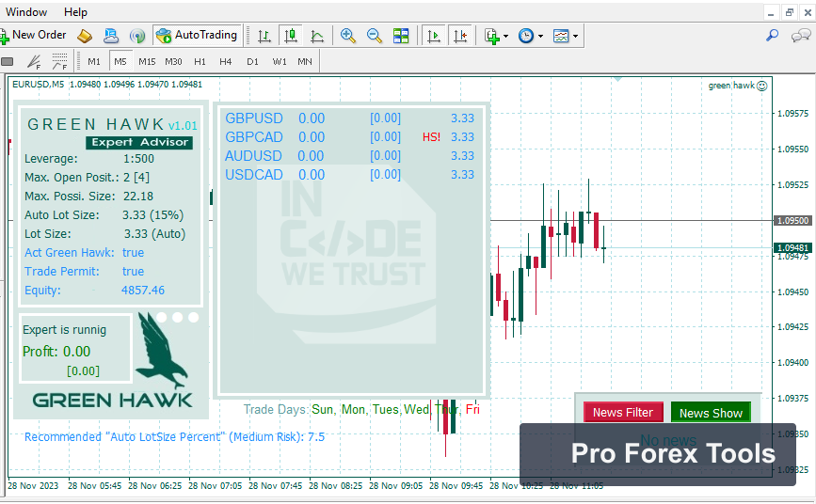The height and width of the screenshot is (504, 816).
Task: Click the green hawk smiley expert label
Action: click(x=738, y=86)
